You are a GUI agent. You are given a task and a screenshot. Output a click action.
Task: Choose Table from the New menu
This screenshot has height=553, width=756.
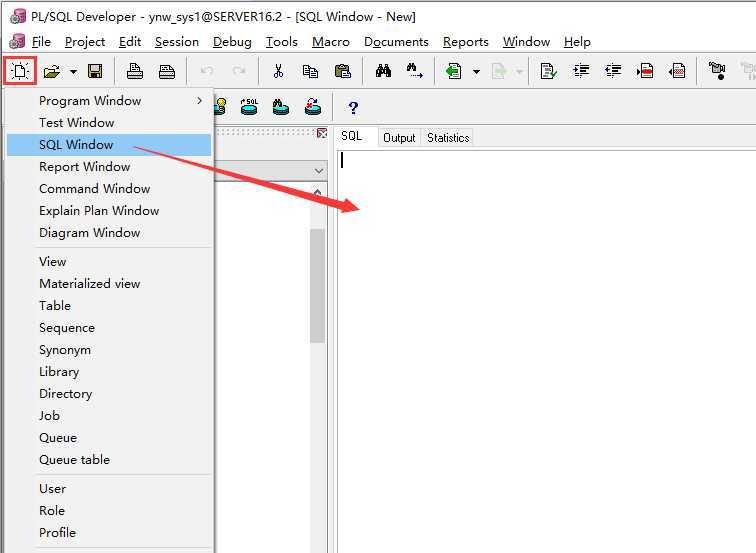(109, 306)
